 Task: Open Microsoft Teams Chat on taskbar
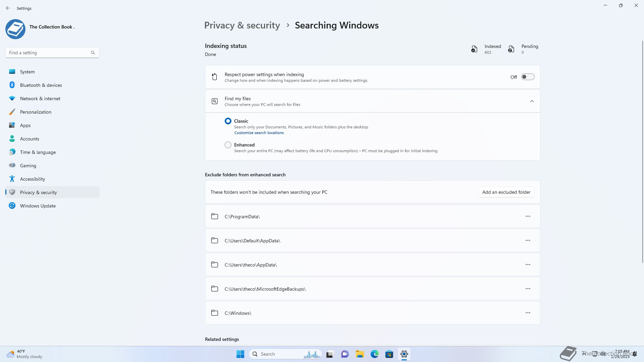pyautogui.click(x=345, y=354)
